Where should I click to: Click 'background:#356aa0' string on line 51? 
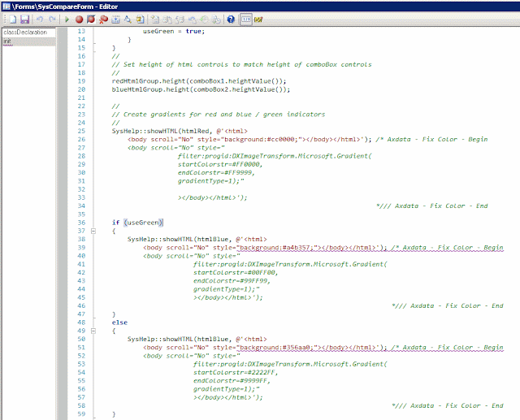[x=275, y=348]
